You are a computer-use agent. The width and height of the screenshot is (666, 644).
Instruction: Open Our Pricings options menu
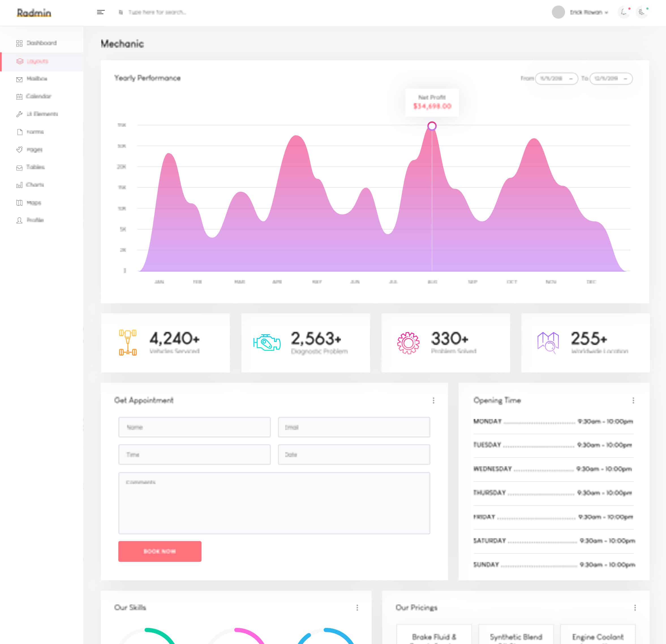coord(635,607)
